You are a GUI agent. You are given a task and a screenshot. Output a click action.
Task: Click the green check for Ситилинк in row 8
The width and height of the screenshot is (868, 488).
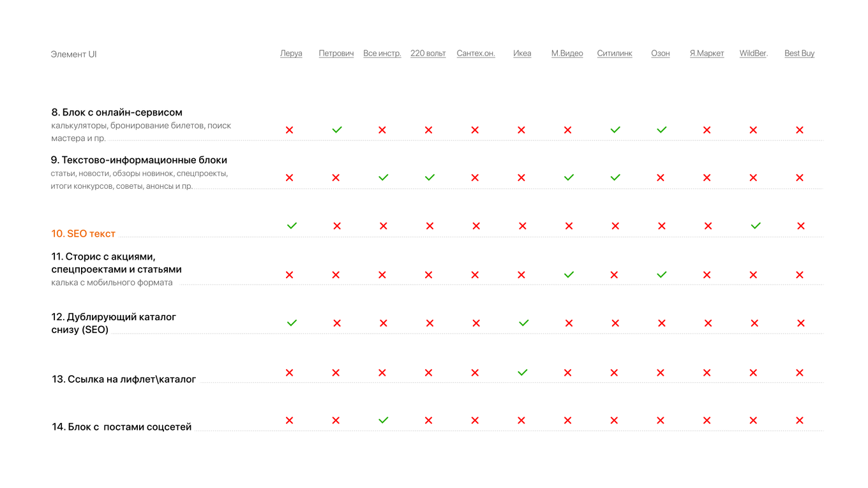(x=615, y=130)
